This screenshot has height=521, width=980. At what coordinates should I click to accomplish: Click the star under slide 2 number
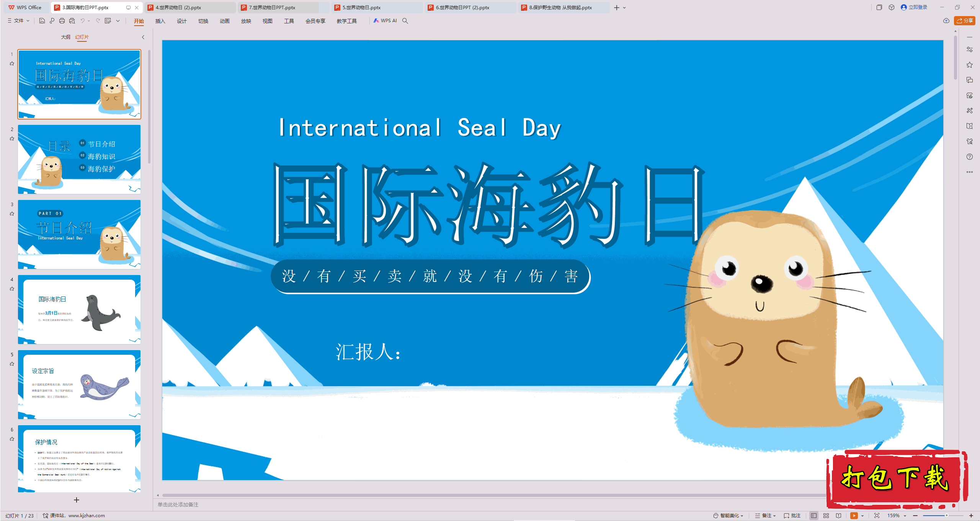coord(12,139)
